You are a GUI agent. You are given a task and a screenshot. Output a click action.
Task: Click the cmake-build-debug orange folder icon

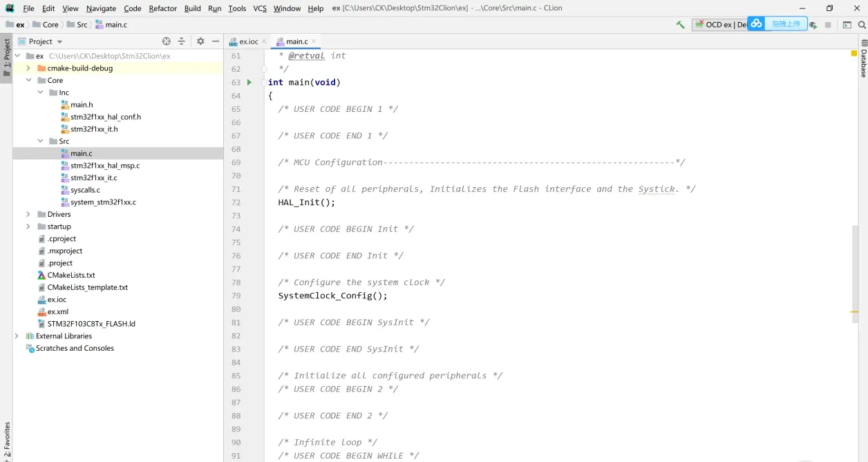click(x=41, y=68)
